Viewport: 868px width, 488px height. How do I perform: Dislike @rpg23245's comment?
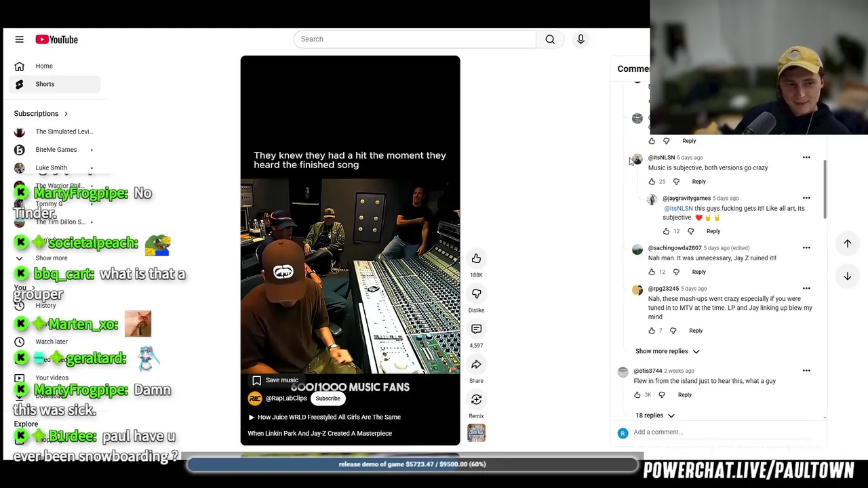pos(673,331)
